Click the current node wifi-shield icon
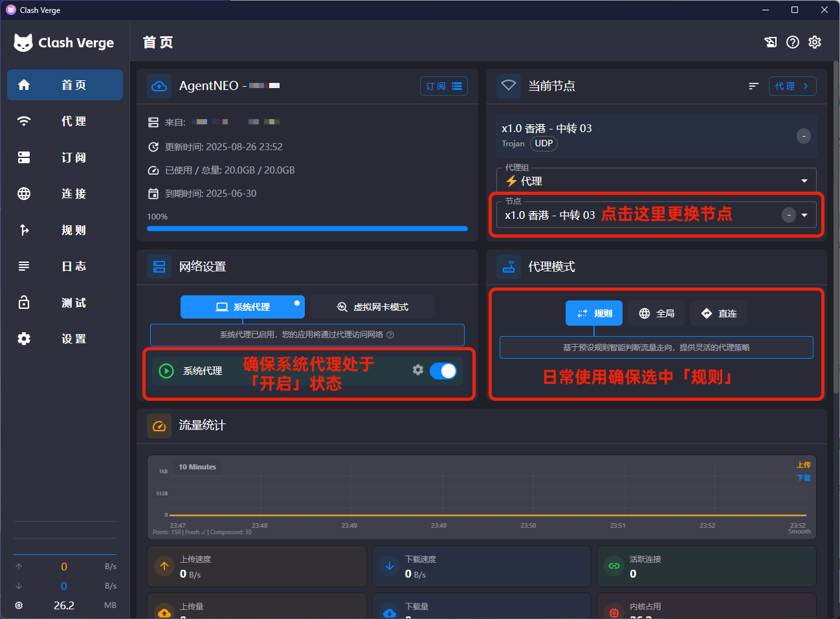The height and width of the screenshot is (619, 840). click(509, 86)
